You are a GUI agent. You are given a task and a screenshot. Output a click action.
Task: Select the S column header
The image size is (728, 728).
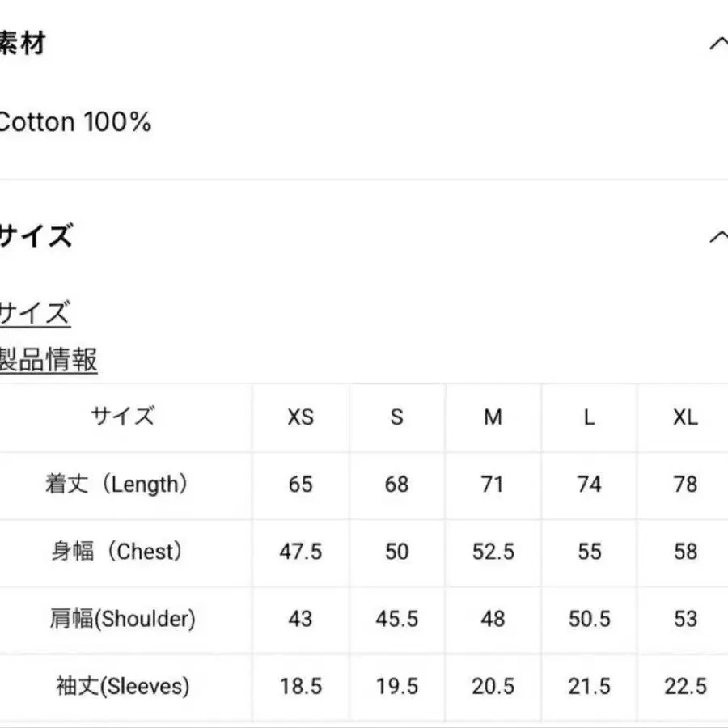point(396,417)
